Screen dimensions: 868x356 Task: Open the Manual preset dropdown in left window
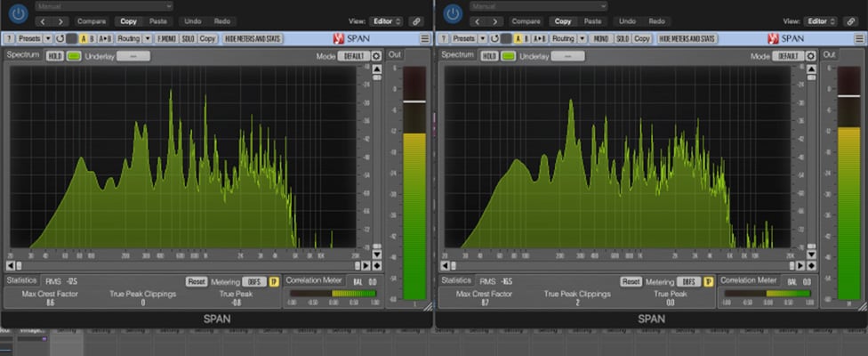point(104,6)
